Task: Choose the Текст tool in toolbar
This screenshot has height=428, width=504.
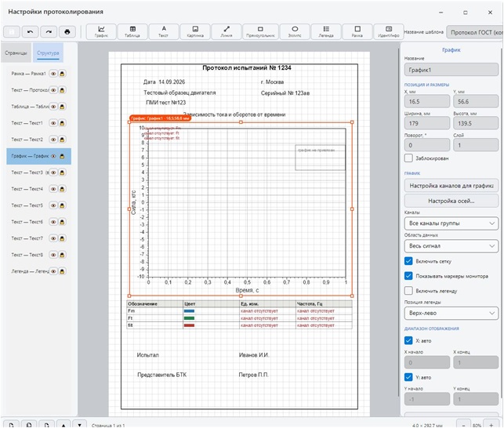Action: (x=164, y=32)
